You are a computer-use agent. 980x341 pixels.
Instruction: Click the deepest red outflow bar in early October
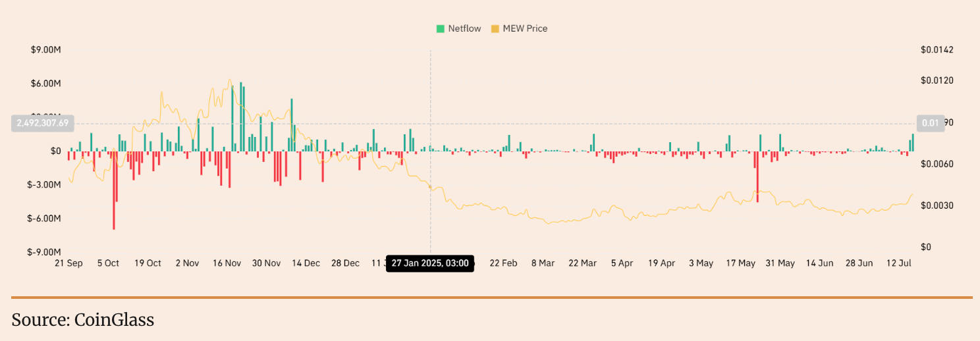coord(114,190)
